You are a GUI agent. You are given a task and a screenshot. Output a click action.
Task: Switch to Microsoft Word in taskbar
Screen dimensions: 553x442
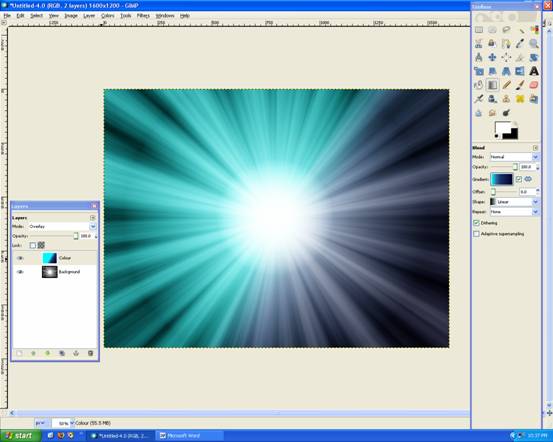pyautogui.click(x=190, y=436)
